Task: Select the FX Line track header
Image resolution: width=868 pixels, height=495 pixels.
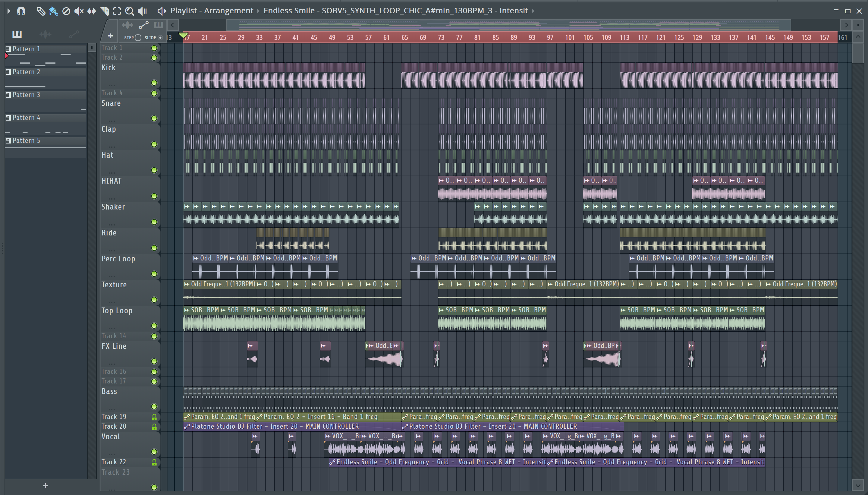Action: click(x=130, y=354)
